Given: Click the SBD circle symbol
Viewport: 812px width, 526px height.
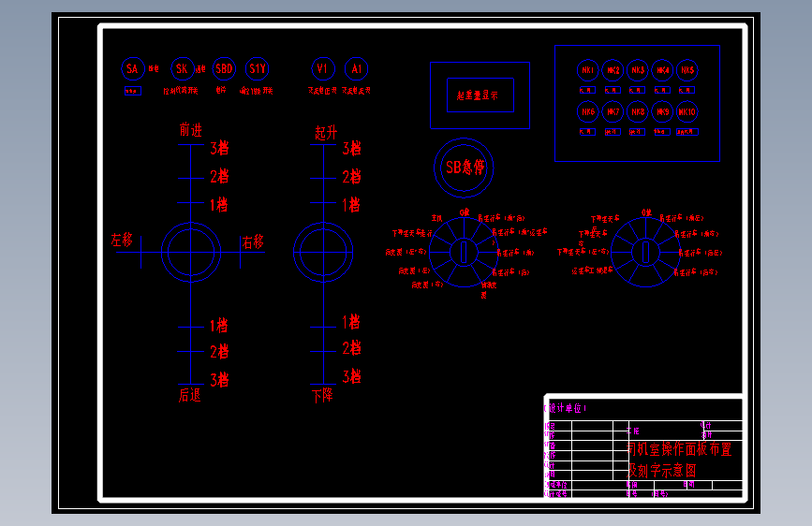Looking at the screenshot, I should pos(224,69).
